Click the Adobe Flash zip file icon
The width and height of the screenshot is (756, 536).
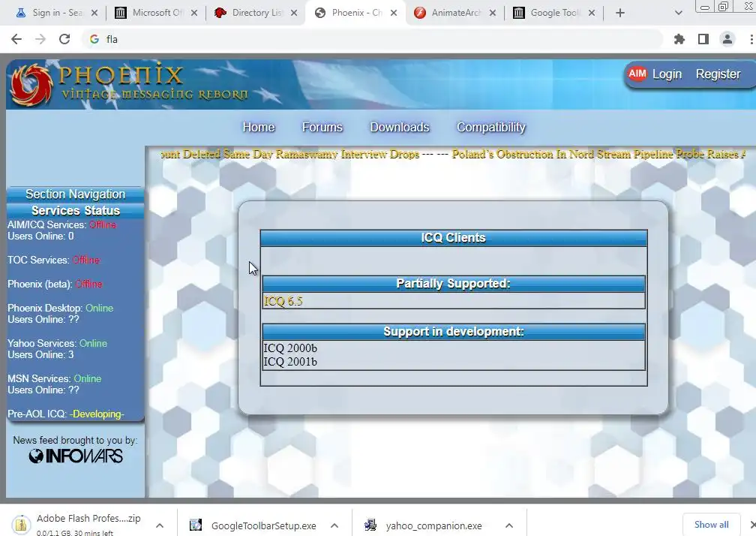pyautogui.click(x=21, y=525)
